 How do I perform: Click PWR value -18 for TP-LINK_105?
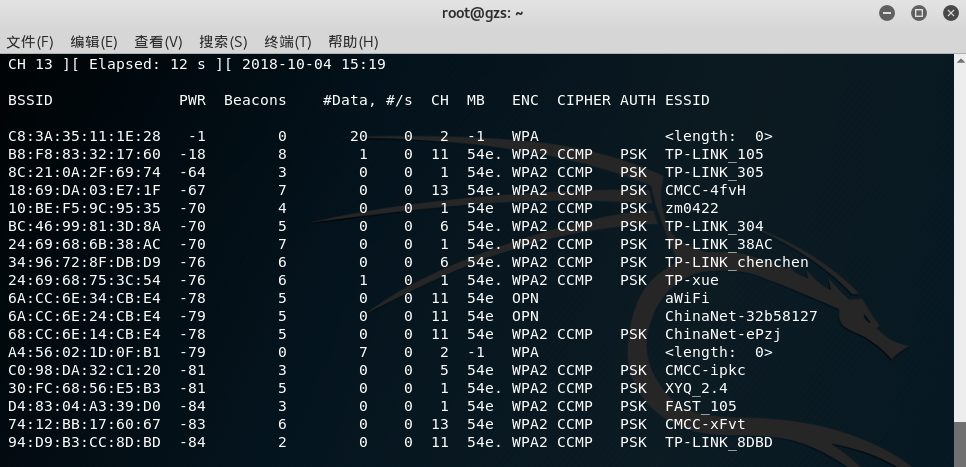pyautogui.click(x=193, y=154)
